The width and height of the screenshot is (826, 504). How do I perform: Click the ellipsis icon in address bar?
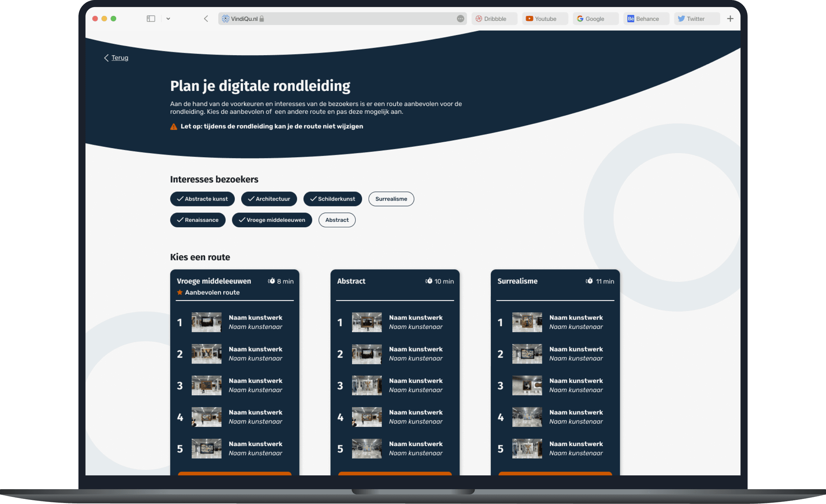[460, 19]
